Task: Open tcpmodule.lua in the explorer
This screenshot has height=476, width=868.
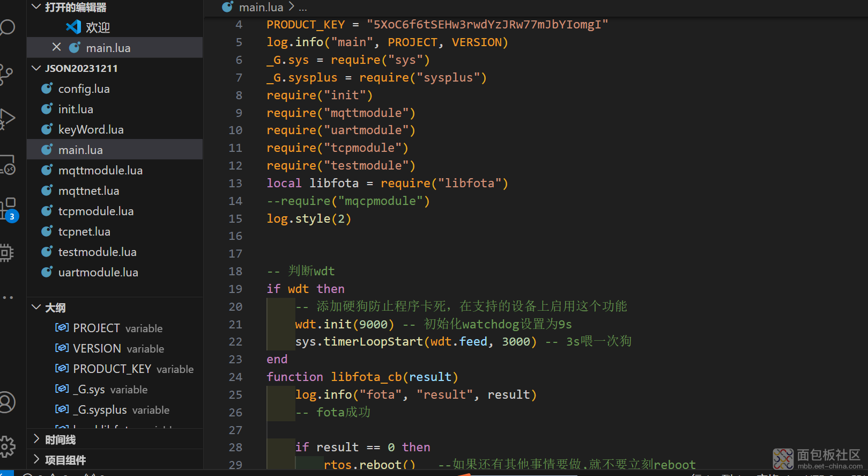Action: [x=115, y=211]
